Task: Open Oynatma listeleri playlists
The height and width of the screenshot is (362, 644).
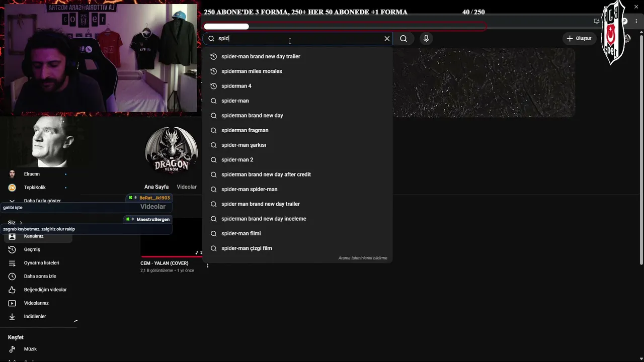Action: tap(38, 263)
